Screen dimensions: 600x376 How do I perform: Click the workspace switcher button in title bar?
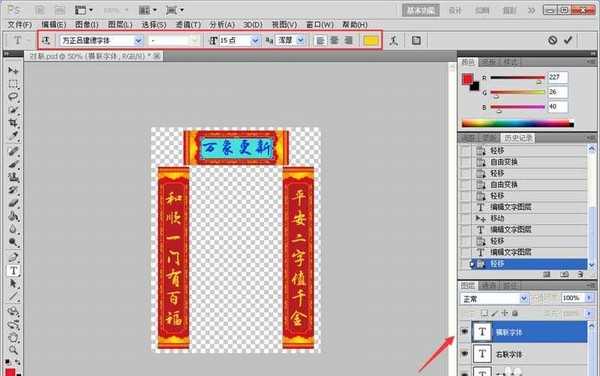[421, 11]
